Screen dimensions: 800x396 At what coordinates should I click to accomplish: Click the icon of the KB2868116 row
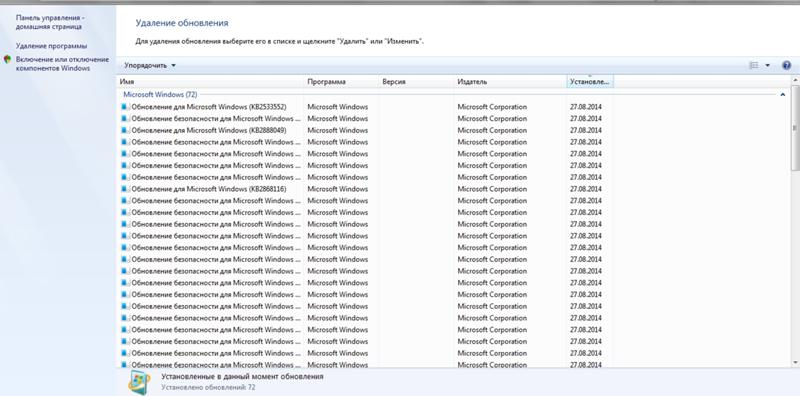[x=125, y=189]
